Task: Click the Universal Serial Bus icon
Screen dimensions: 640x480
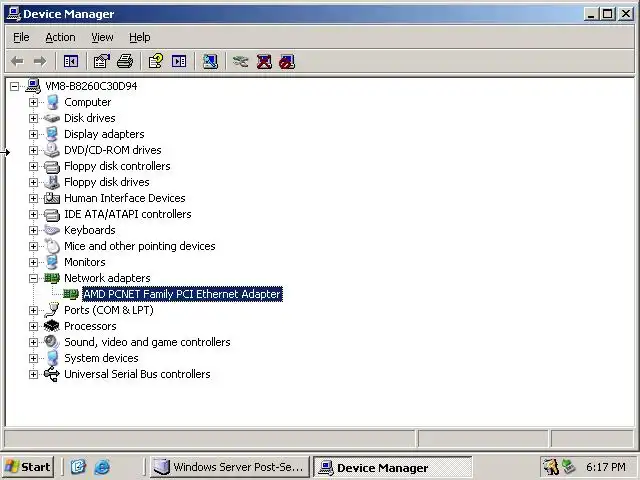Action: point(52,374)
